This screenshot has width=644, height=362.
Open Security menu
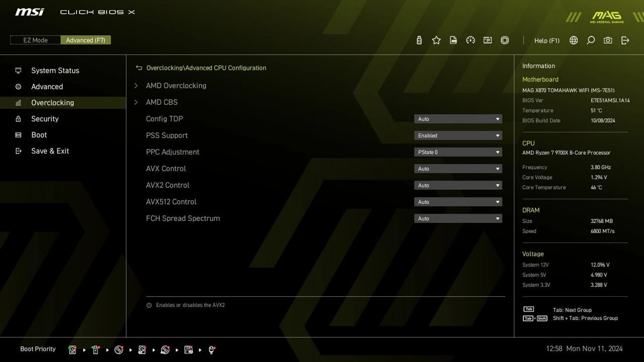pyautogui.click(x=45, y=119)
